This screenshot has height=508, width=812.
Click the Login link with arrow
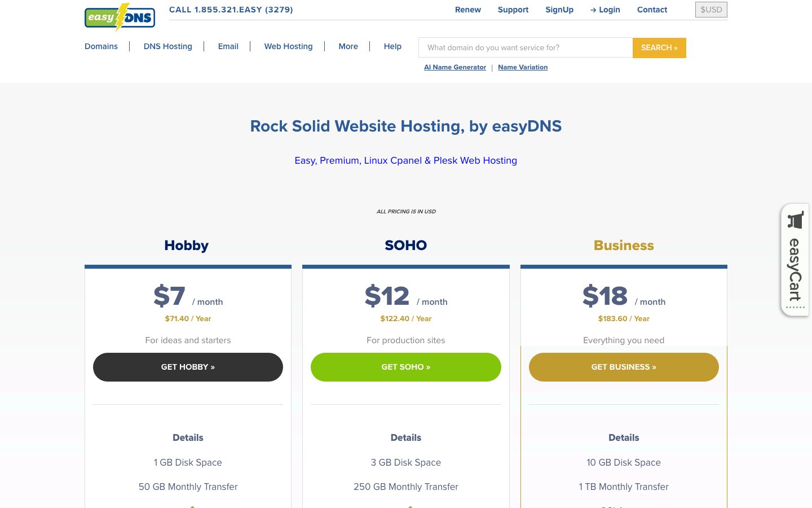605,10
